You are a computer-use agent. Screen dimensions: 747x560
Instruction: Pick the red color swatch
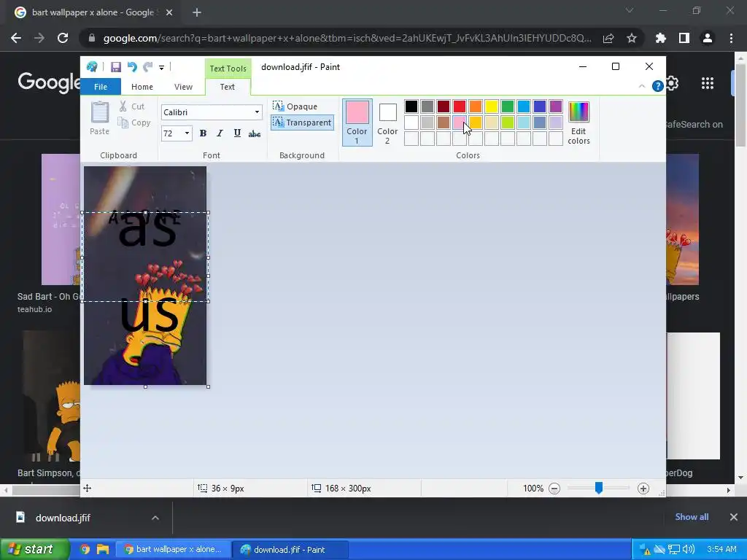460,106
